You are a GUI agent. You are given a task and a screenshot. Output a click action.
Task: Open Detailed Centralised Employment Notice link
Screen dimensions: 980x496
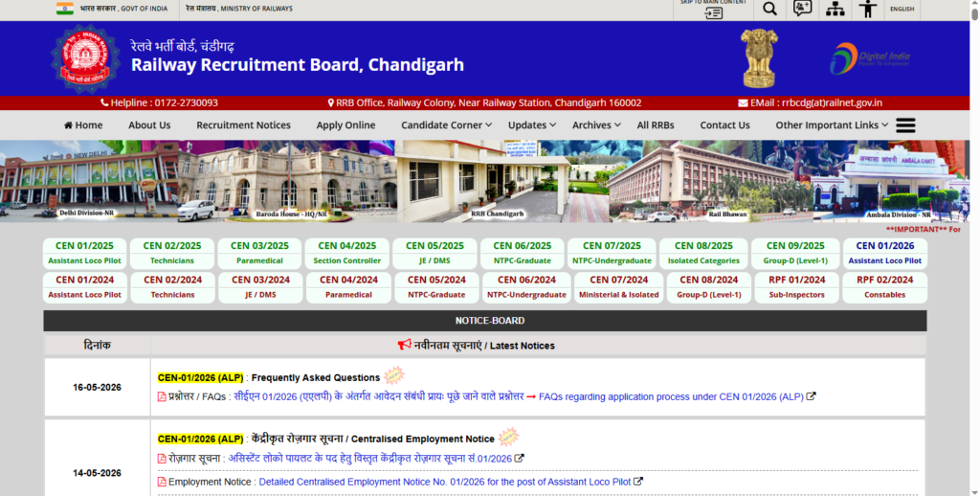(x=444, y=482)
